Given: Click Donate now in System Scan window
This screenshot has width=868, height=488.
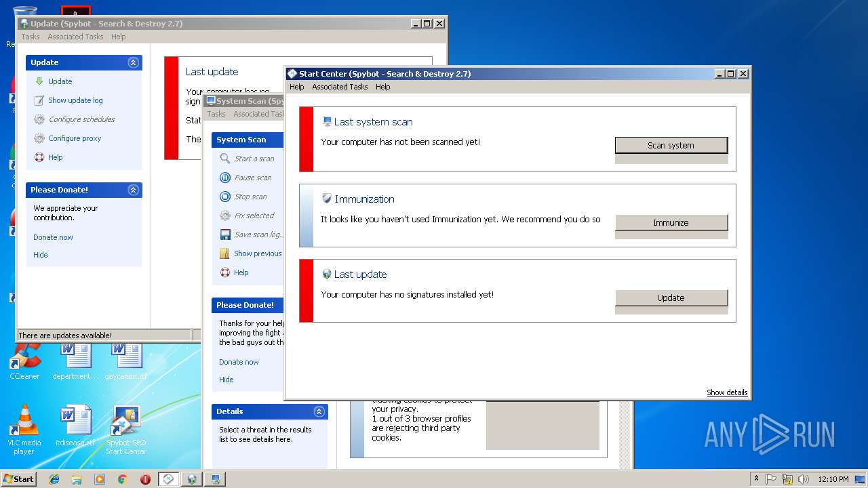Looking at the screenshot, I should (239, 362).
